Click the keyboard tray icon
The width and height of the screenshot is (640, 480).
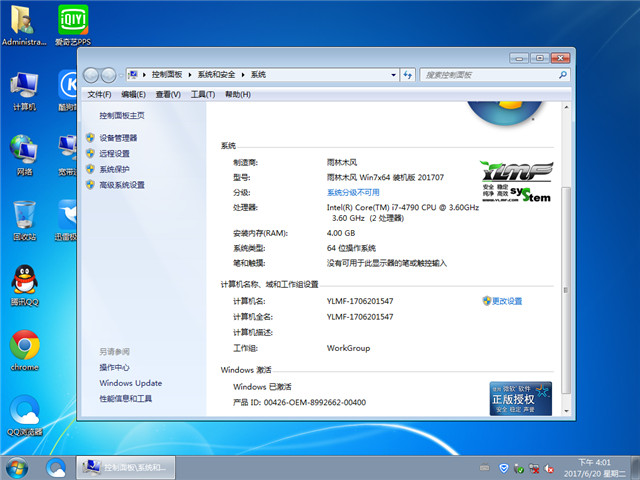(484, 467)
